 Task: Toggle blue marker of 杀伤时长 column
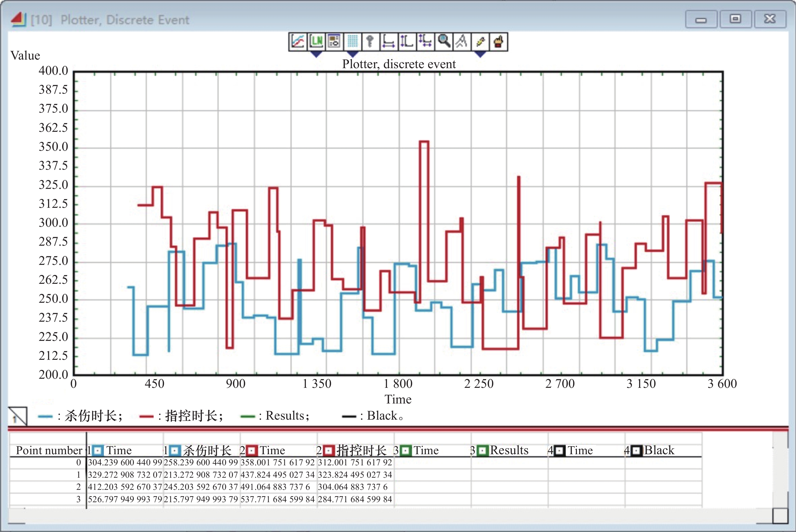[x=175, y=450]
